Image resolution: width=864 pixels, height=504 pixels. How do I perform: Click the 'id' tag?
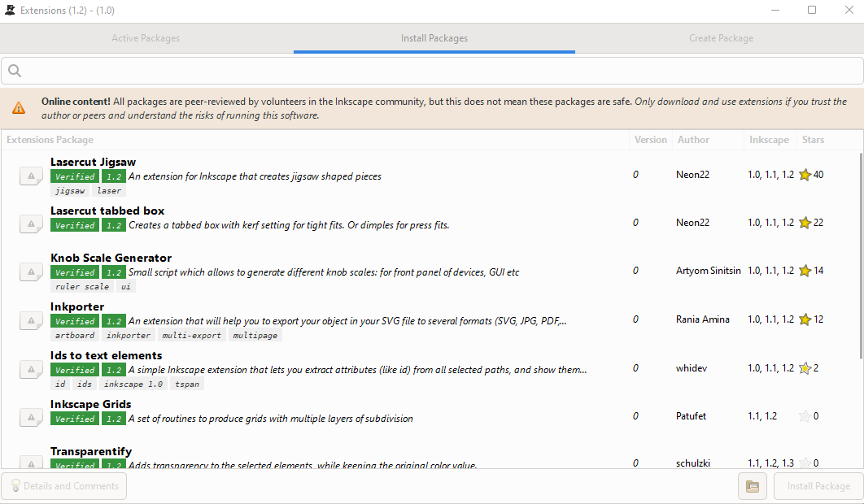60,384
